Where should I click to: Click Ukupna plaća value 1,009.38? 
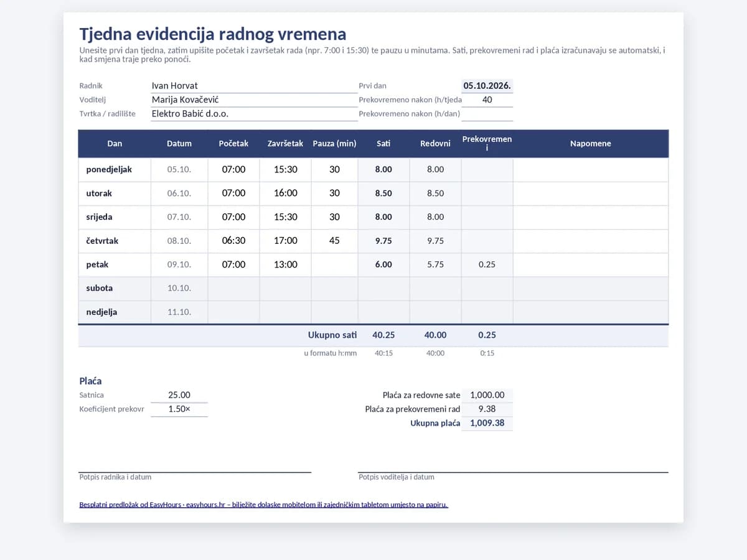click(487, 423)
